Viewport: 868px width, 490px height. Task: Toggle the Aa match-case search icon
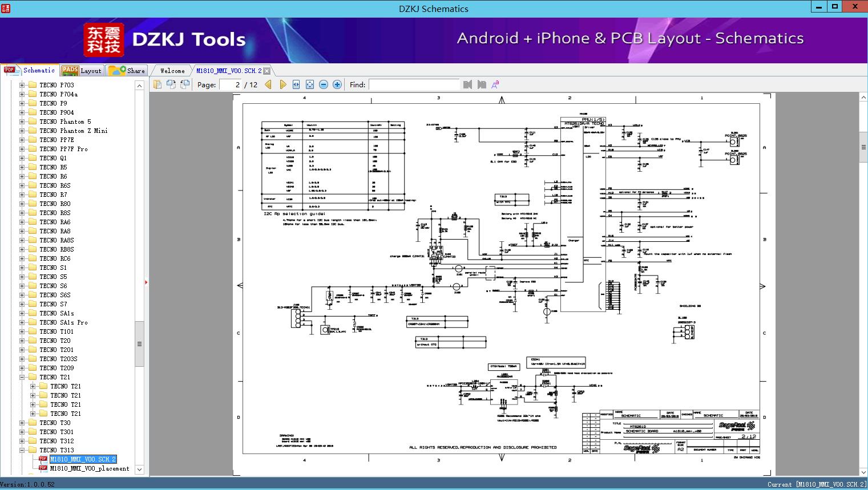coord(495,84)
